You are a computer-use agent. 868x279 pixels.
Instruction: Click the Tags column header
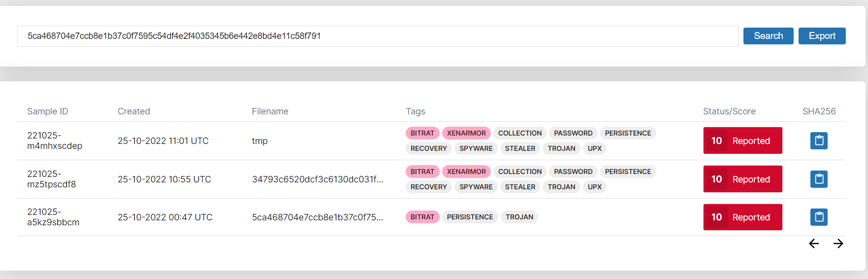coord(415,111)
